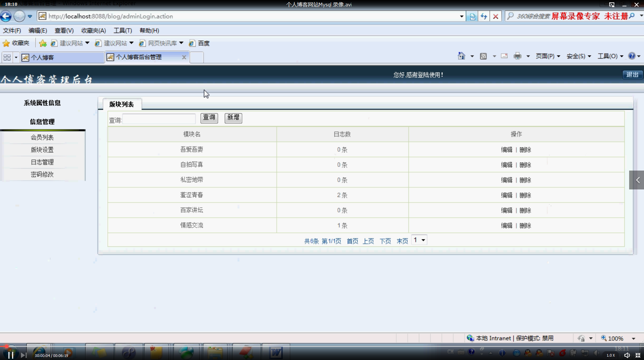Open the 文件(F) menu

coord(12,30)
